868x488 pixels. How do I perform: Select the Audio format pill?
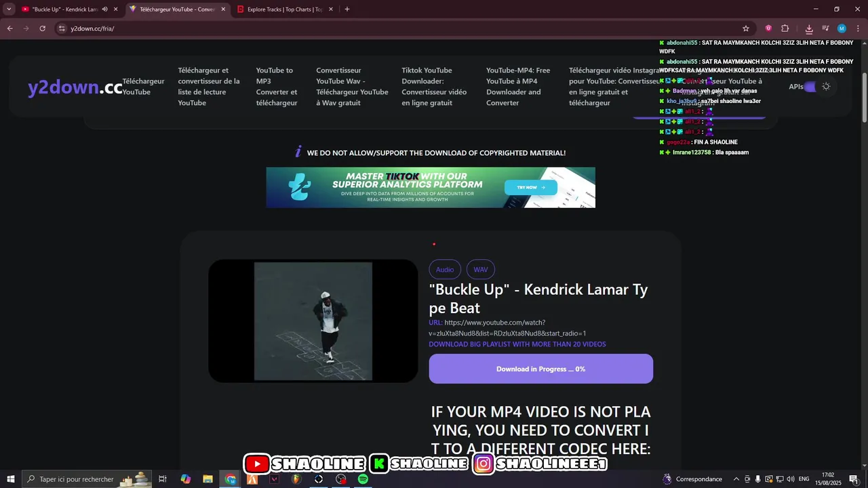[x=445, y=270]
